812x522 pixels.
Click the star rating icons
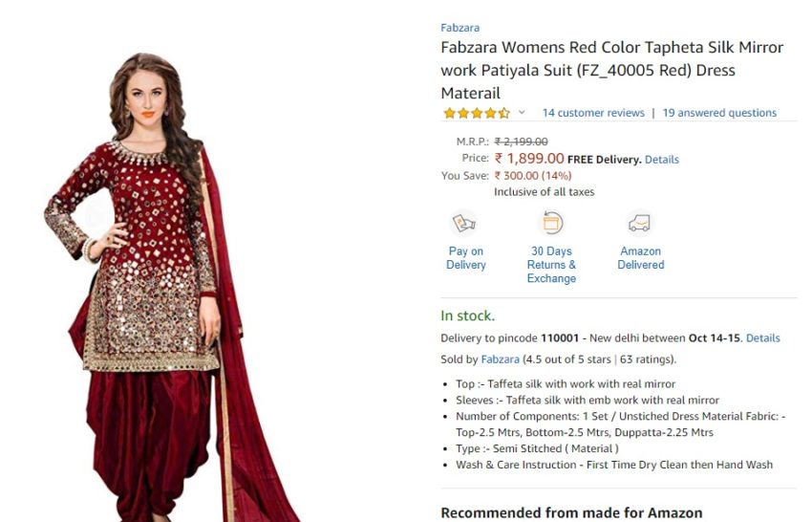(477, 113)
